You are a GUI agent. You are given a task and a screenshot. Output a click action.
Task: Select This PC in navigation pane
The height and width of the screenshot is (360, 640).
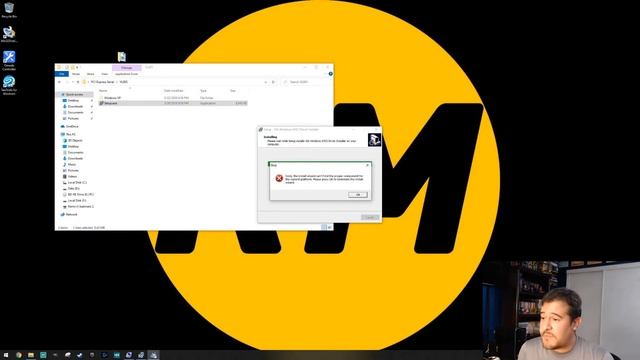click(71, 134)
